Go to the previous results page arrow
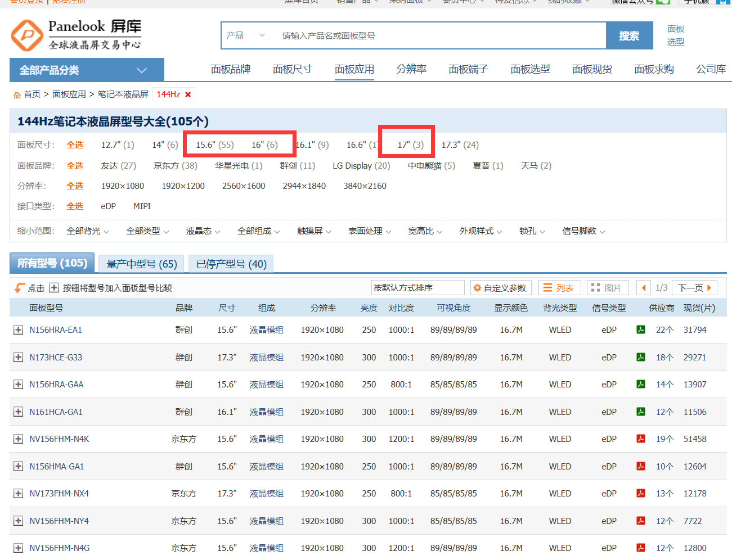The height and width of the screenshot is (560, 732). click(644, 288)
